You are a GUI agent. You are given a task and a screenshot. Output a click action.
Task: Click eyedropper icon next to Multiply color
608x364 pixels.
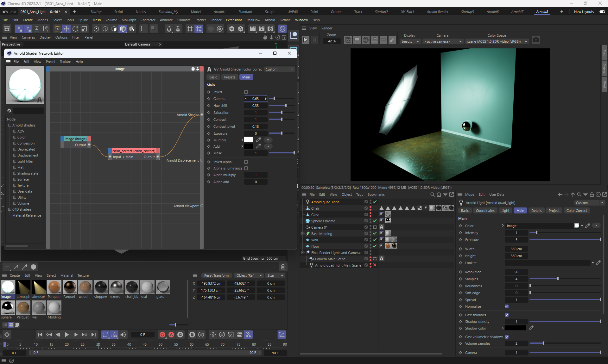pos(258,140)
